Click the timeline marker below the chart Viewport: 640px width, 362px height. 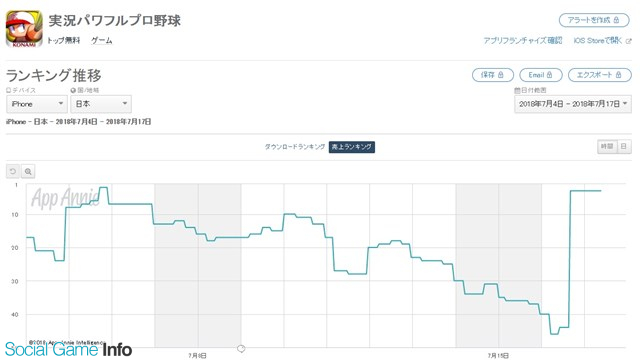click(x=241, y=349)
